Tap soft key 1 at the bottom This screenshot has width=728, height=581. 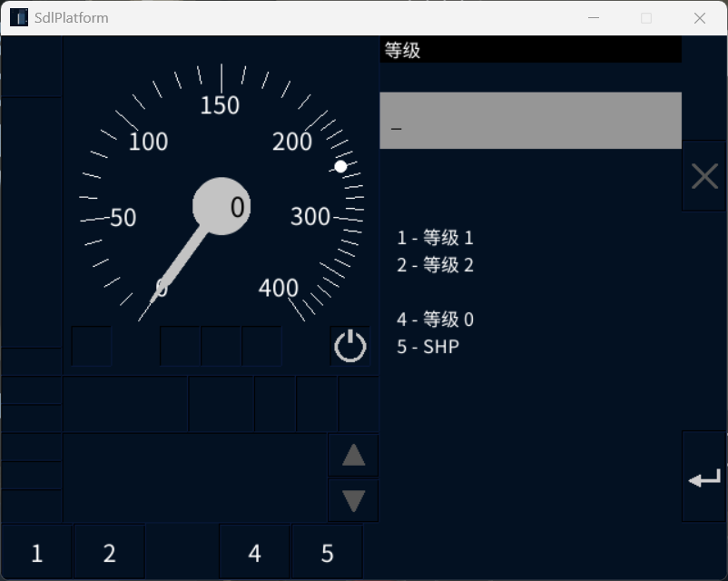(x=36, y=553)
